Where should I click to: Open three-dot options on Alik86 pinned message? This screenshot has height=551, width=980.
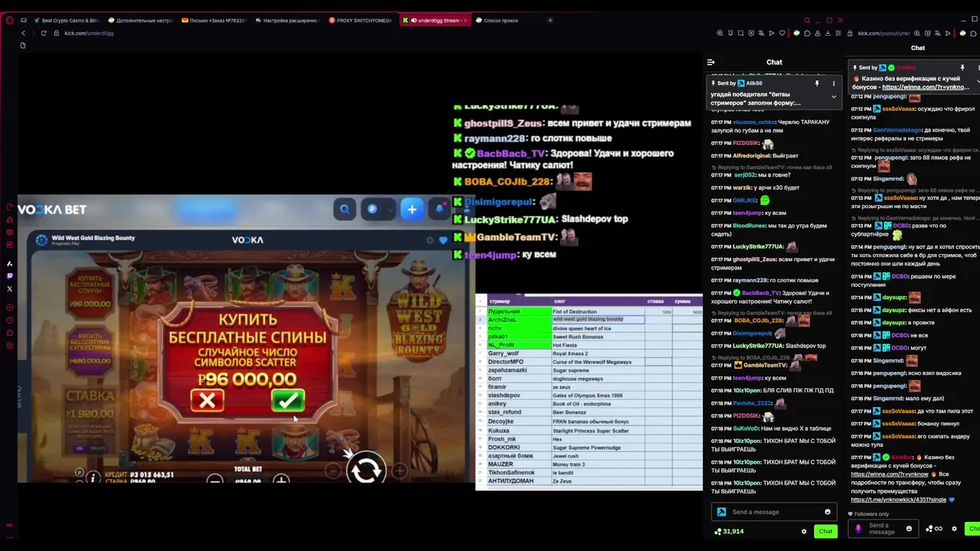coord(834,83)
